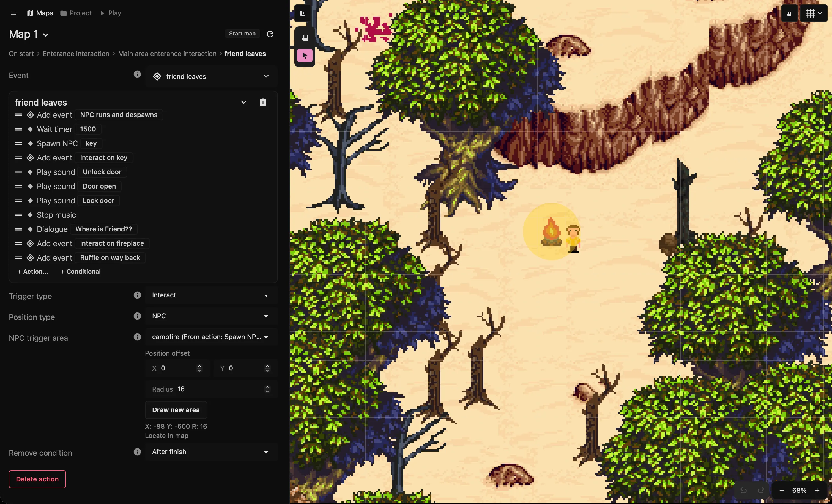Select the pointer arrow tool
Screen dimensions: 832x504
tap(305, 56)
